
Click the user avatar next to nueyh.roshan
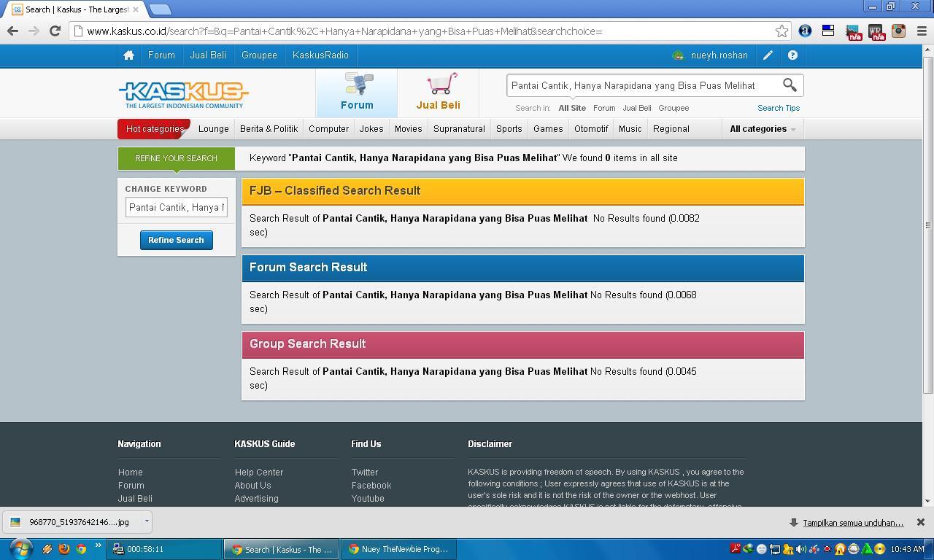pos(678,55)
